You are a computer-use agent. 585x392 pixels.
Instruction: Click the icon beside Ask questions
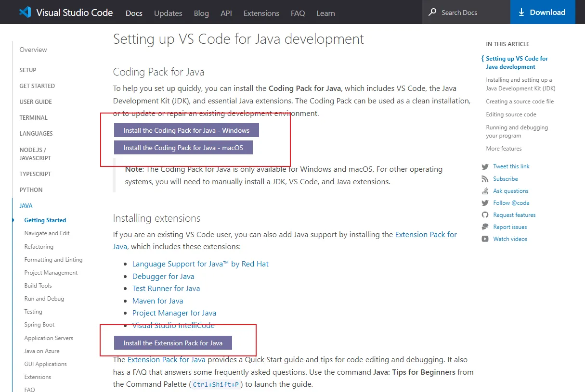485,191
